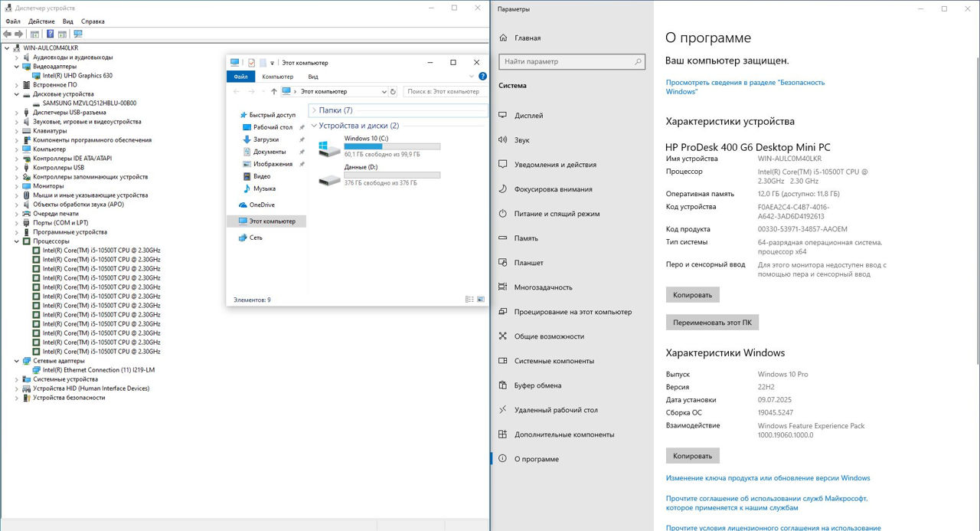Open the address bar history dropdown
This screenshot has width=980, height=531.
[x=384, y=91]
